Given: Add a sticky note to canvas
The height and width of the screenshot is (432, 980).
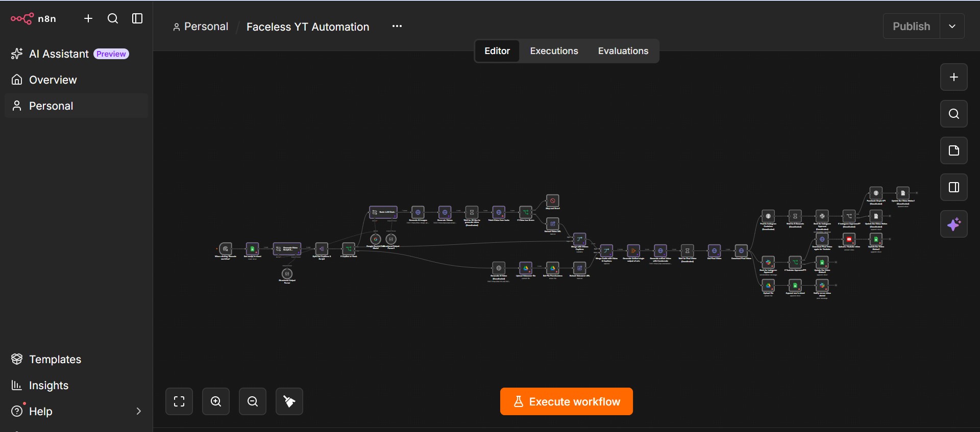Looking at the screenshot, I should point(954,150).
